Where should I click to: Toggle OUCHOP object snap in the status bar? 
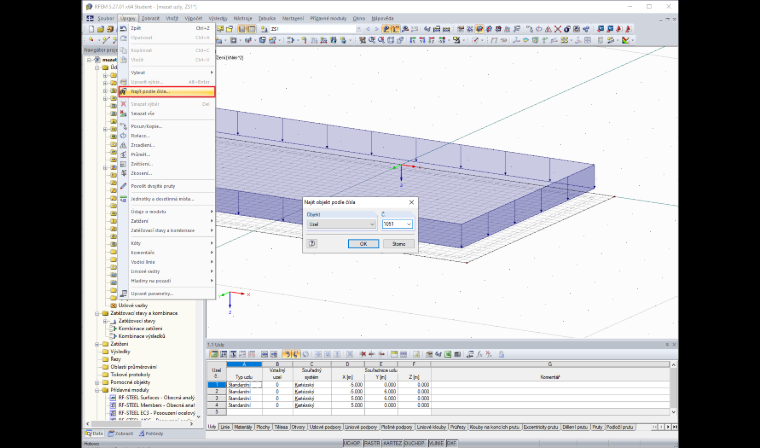point(414,443)
